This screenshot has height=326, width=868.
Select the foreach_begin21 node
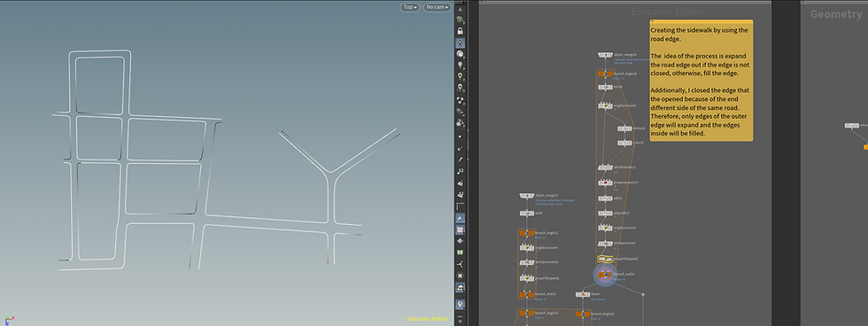(x=527, y=233)
